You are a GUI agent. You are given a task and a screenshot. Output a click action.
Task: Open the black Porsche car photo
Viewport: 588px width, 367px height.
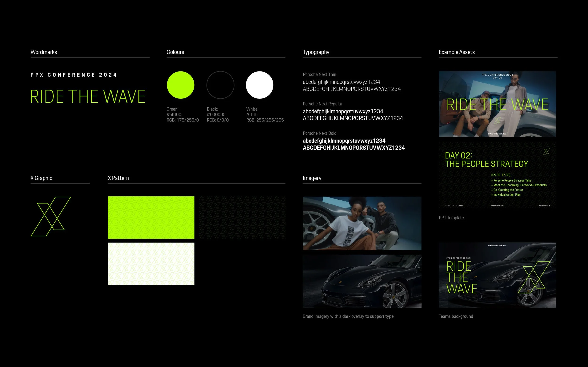point(362,281)
